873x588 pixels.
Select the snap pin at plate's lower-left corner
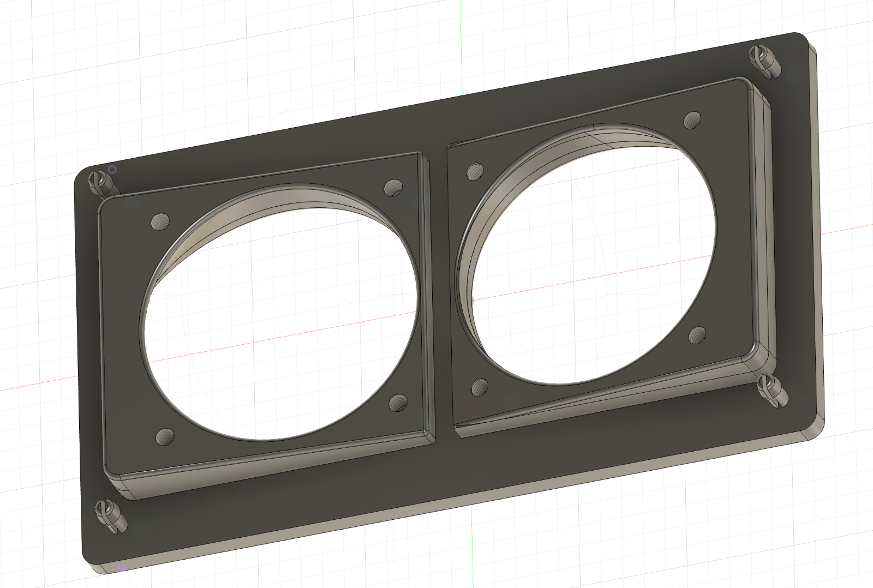coord(110,516)
